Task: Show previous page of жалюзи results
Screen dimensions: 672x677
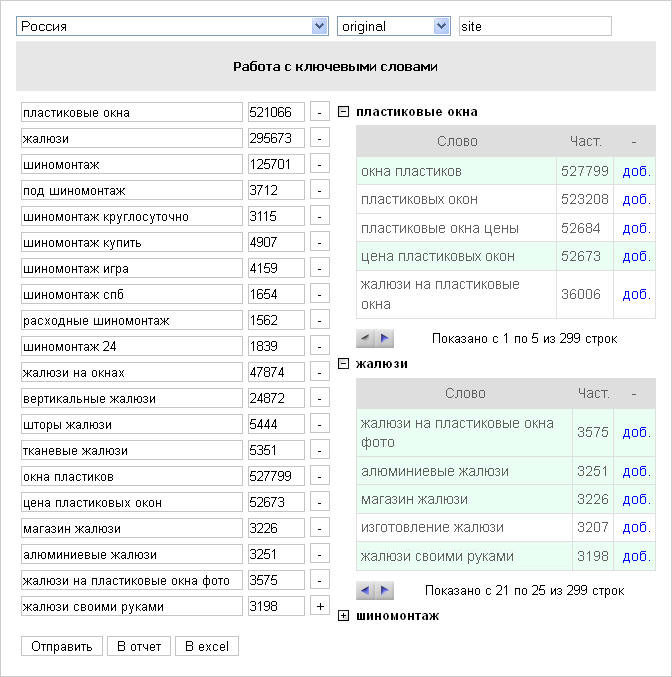Action: point(366,591)
